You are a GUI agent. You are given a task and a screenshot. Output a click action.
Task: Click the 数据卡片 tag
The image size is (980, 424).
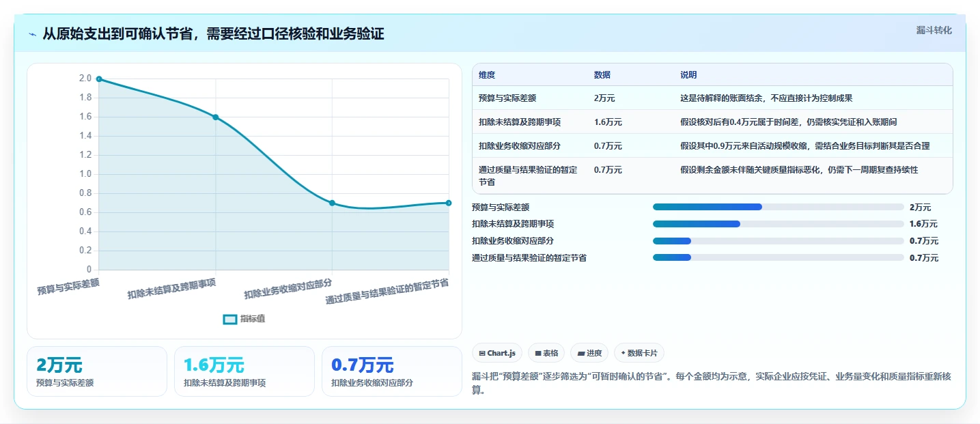(639, 353)
